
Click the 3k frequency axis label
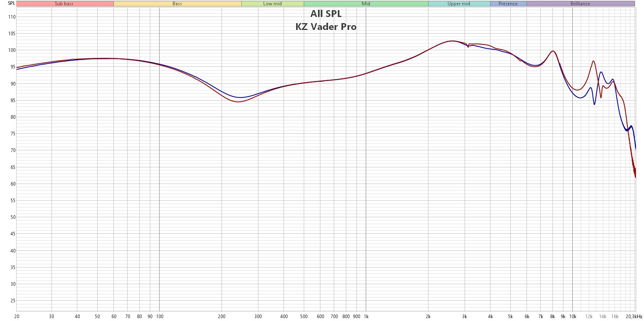point(465,317)
